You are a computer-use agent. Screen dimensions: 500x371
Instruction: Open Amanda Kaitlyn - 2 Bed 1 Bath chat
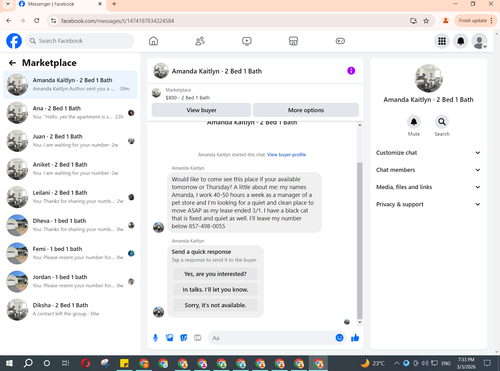(x=70, y=85)
